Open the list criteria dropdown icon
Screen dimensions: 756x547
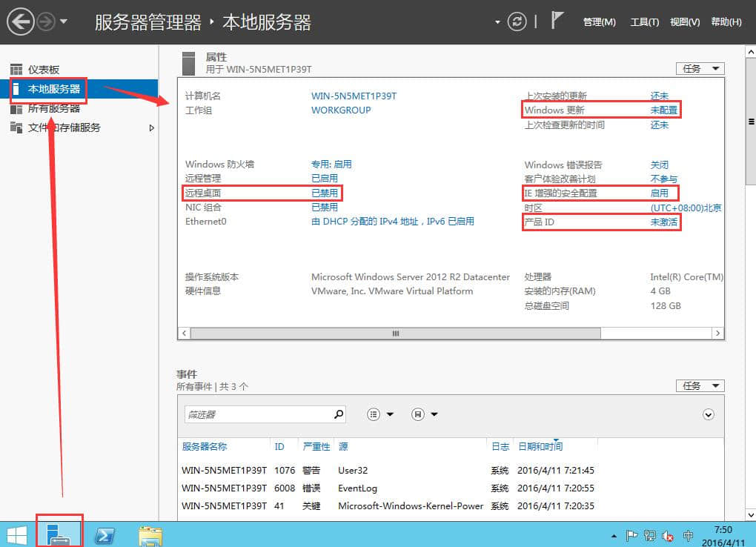click(x=380, y=414)
